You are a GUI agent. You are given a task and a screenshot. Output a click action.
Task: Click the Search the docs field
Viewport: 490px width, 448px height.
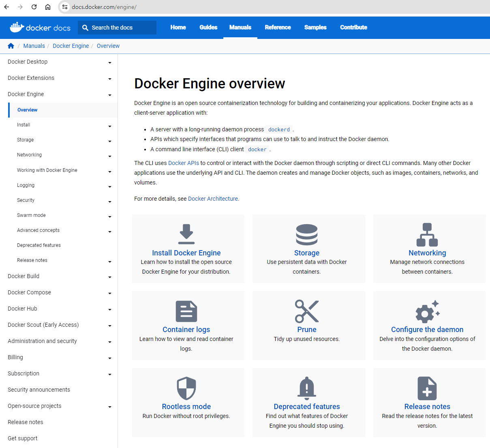point(117,28)
